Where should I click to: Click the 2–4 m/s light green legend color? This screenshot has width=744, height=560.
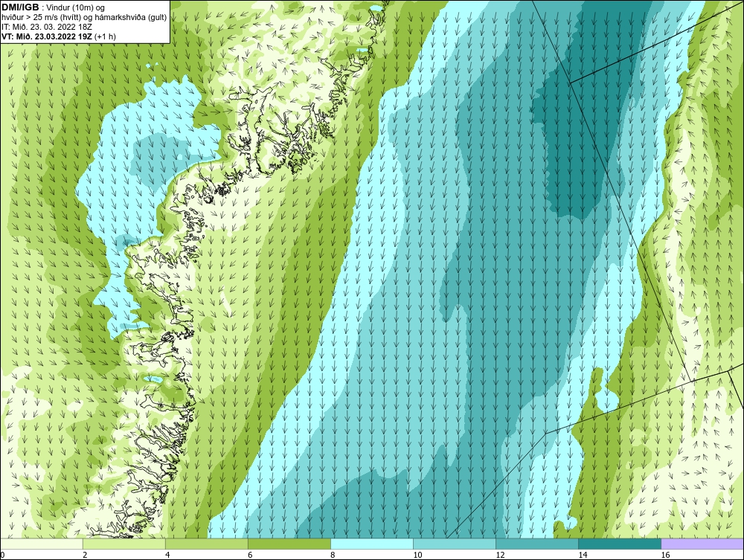point(124,544)
